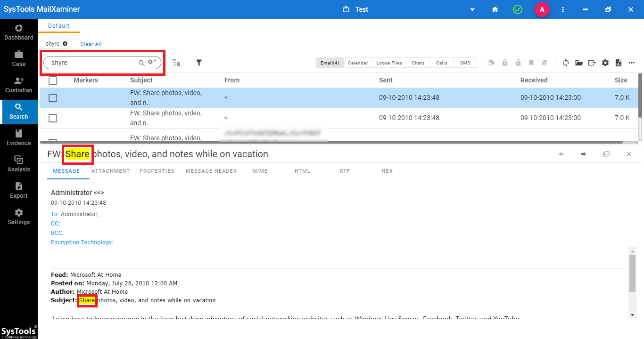Open the user avatar 'A' menu

pyautogui.click(x=542, y=9)
